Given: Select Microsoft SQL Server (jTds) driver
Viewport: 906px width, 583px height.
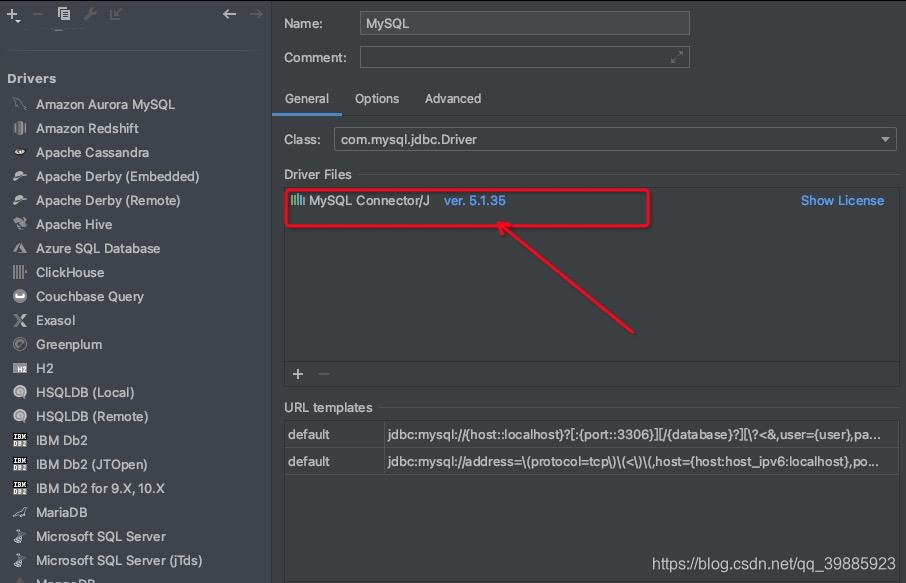Looking at the screenshot, I should 119,560.
